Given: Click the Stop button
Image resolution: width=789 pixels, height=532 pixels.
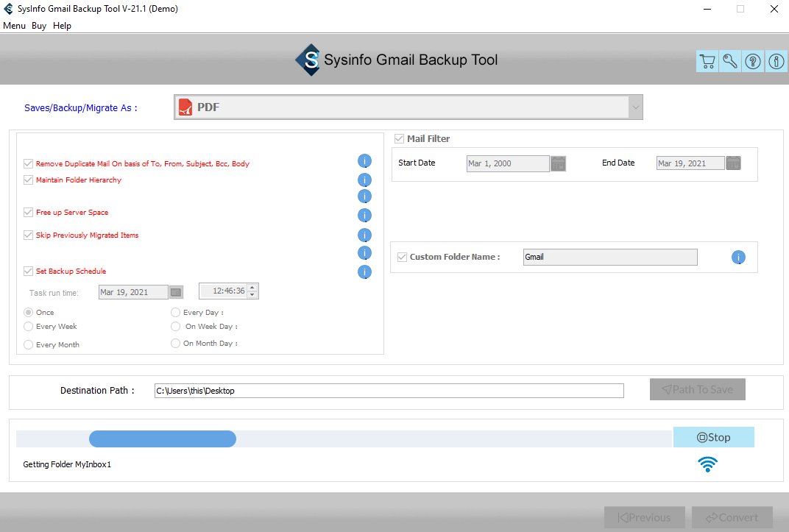Looking at the screenshot, I should 713,438.
